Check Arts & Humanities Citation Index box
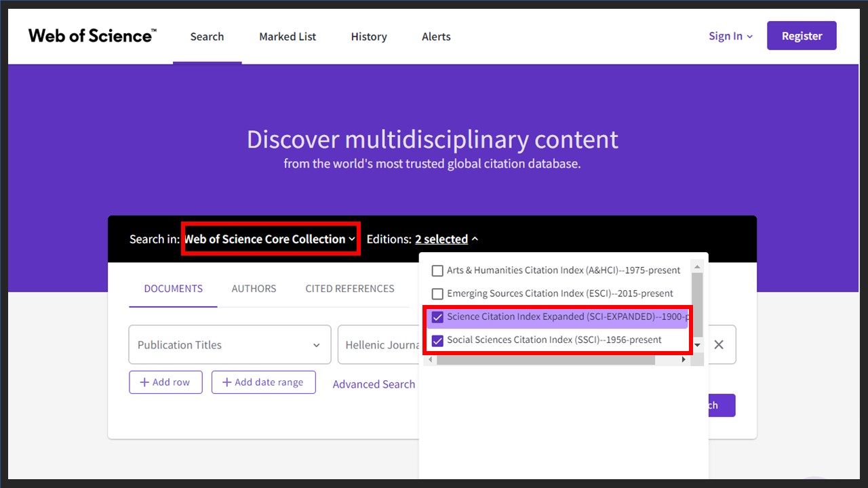868x488 pixels. tap(437, 270)
